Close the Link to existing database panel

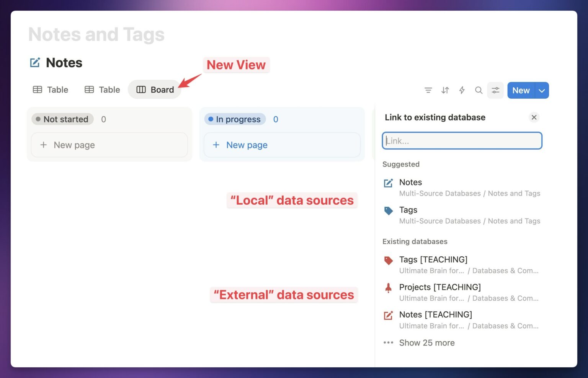click(x=534, y=117)
